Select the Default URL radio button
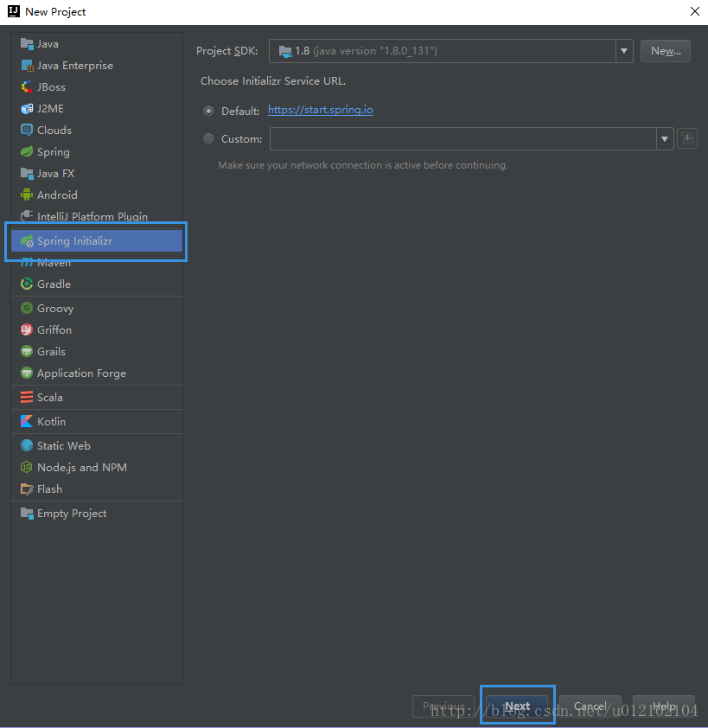Image resolution: width=708 pixels, height=728 pixels. (x=209, y=111)
